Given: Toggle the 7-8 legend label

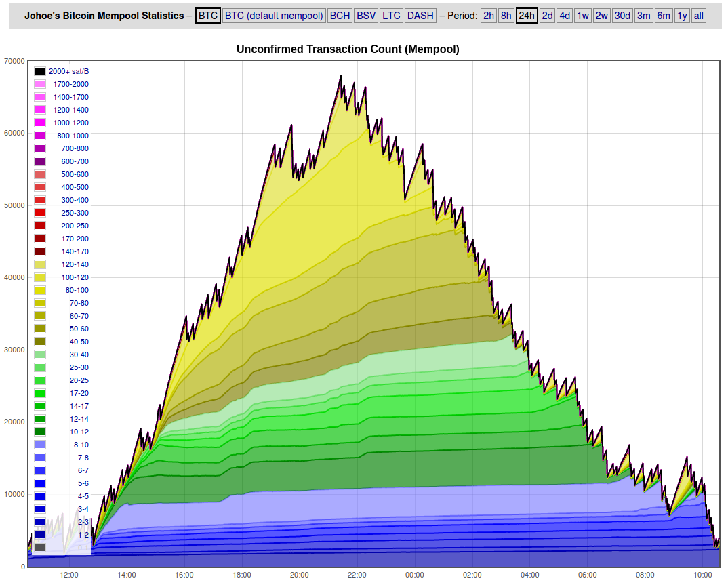Looking at the screenshot, I should pyautogui.click(x=83, y=458).
